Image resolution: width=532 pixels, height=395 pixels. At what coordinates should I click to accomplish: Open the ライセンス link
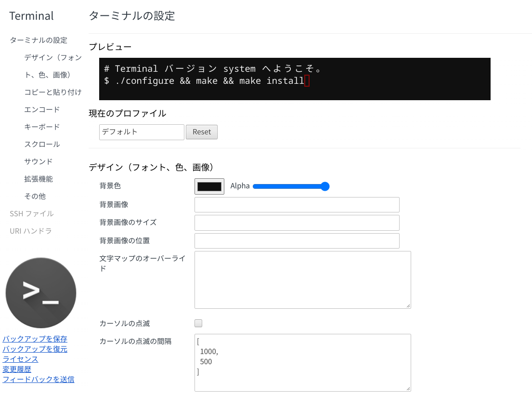point(20,359)
